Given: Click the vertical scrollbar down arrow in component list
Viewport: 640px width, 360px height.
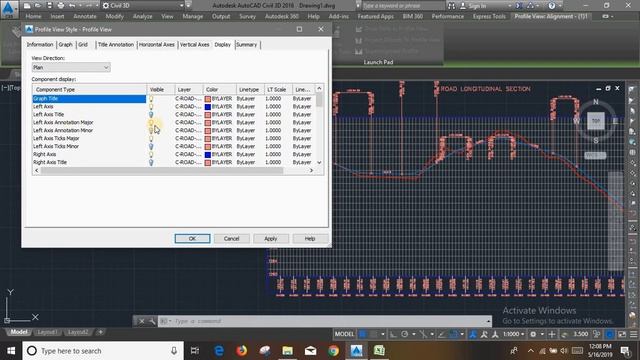Looking at the screenshot, I should click(319, 162).
